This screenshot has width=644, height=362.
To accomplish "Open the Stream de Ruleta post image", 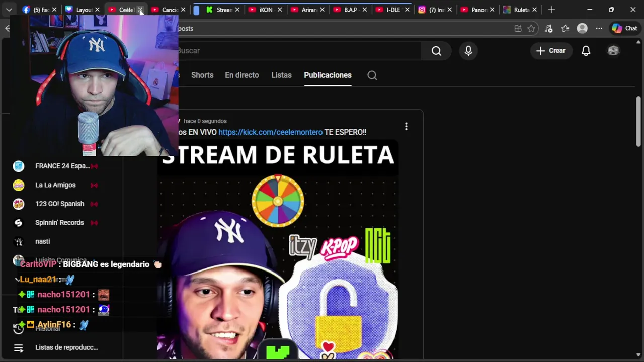I will pyautogui.click(x=278, y=250).
